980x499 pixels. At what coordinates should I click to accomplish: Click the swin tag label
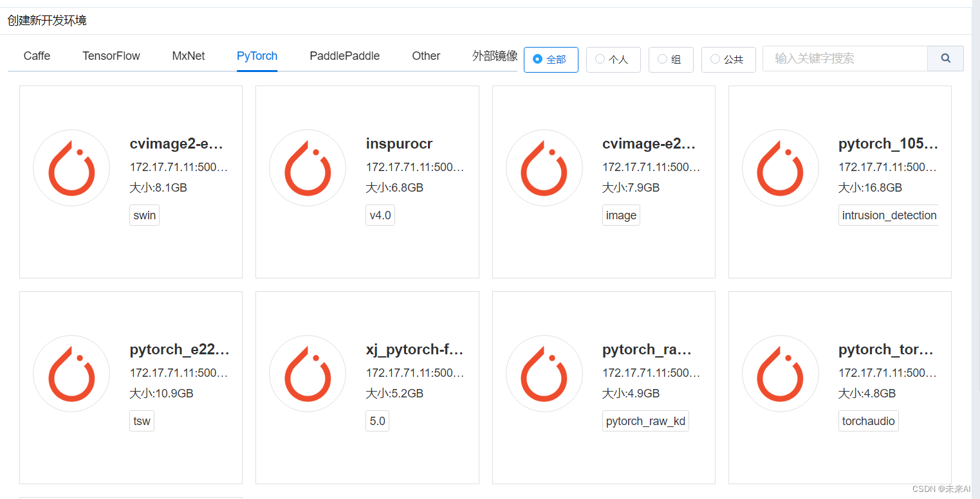tap(144, 215)
